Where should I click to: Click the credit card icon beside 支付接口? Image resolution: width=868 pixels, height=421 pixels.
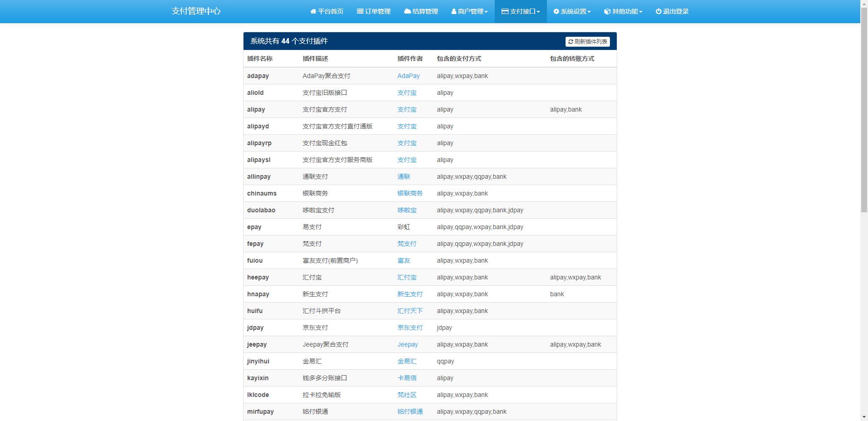coord(505,11)
